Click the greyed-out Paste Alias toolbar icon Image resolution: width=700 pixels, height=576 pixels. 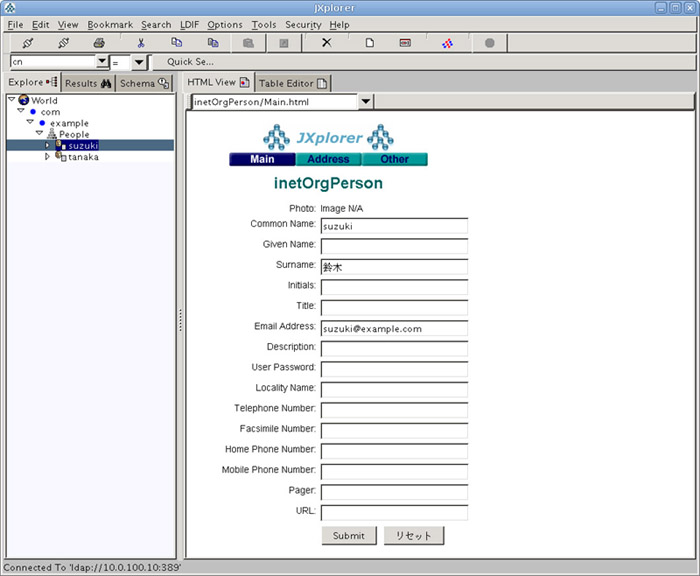(x=283, y=43)
